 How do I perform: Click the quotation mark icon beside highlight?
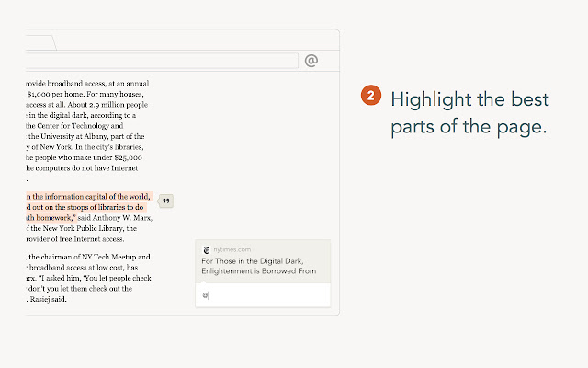click(x=166, y=201)
